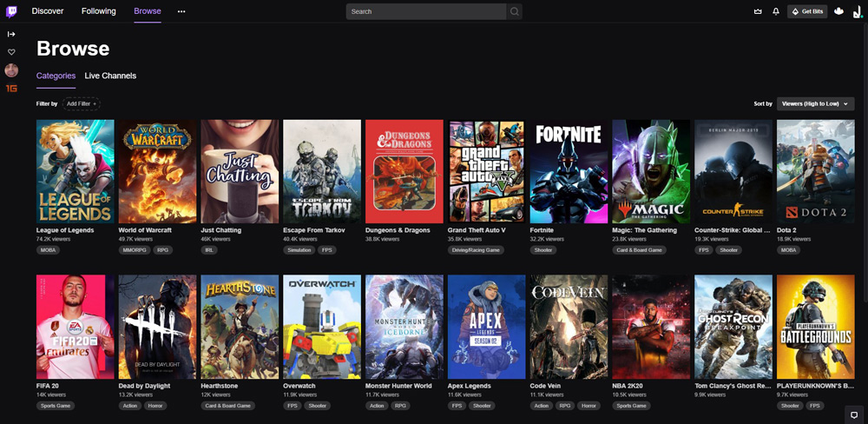
Task: Click the MOBA tag under League of Legends
Action: [x=48, y=250]
